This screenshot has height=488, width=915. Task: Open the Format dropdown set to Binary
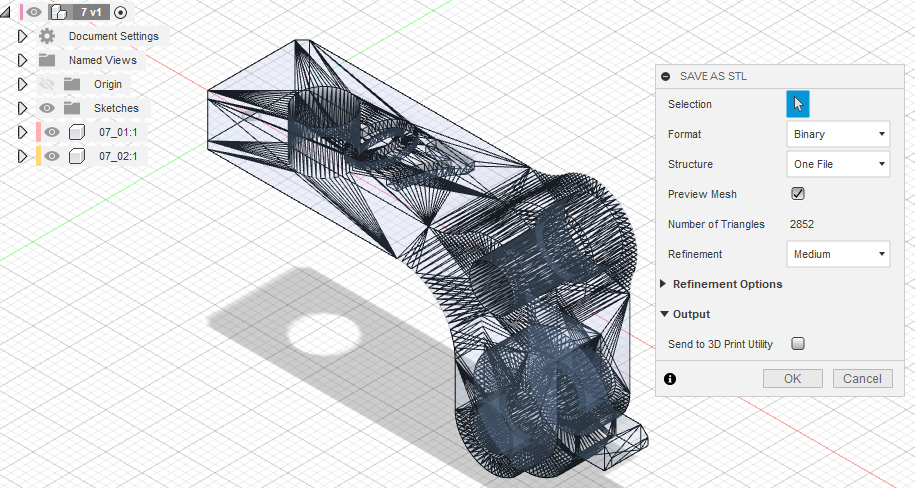point(839,134)
